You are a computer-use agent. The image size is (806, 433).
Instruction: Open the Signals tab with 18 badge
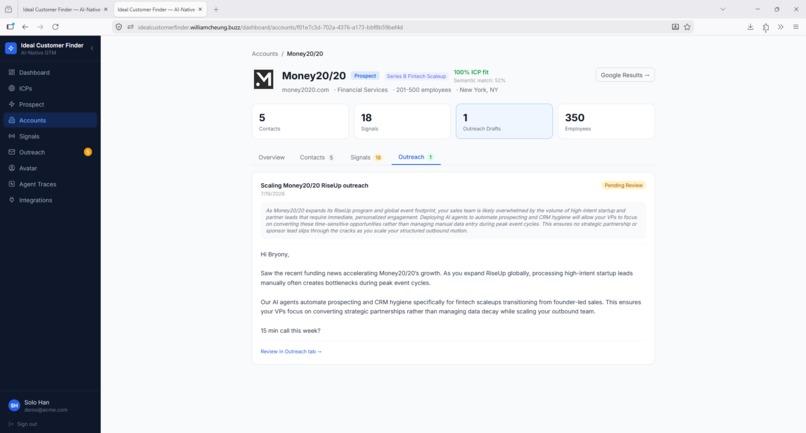pyautogui.click(x=366, y=157)
